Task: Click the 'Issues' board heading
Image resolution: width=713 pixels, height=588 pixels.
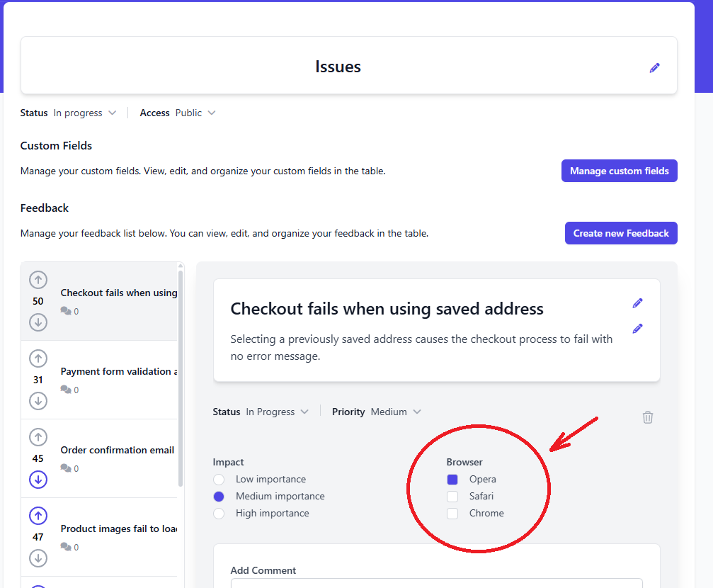Action: pos(338,67)
